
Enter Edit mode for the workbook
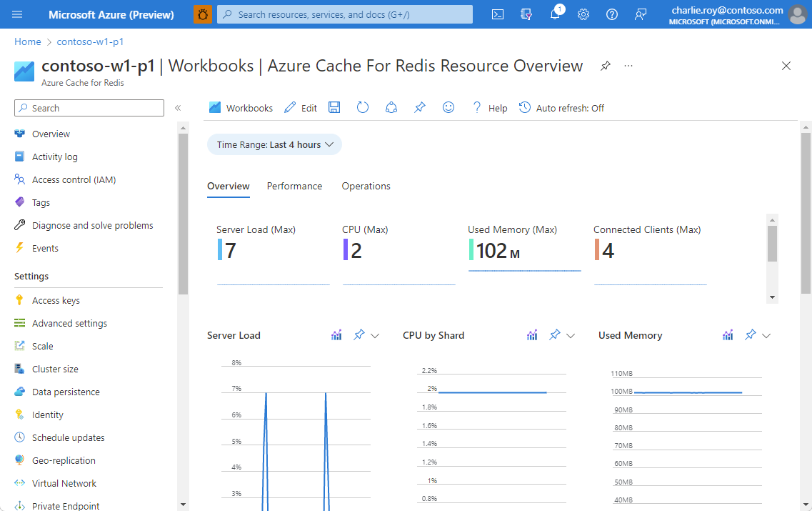pos(300,107)
